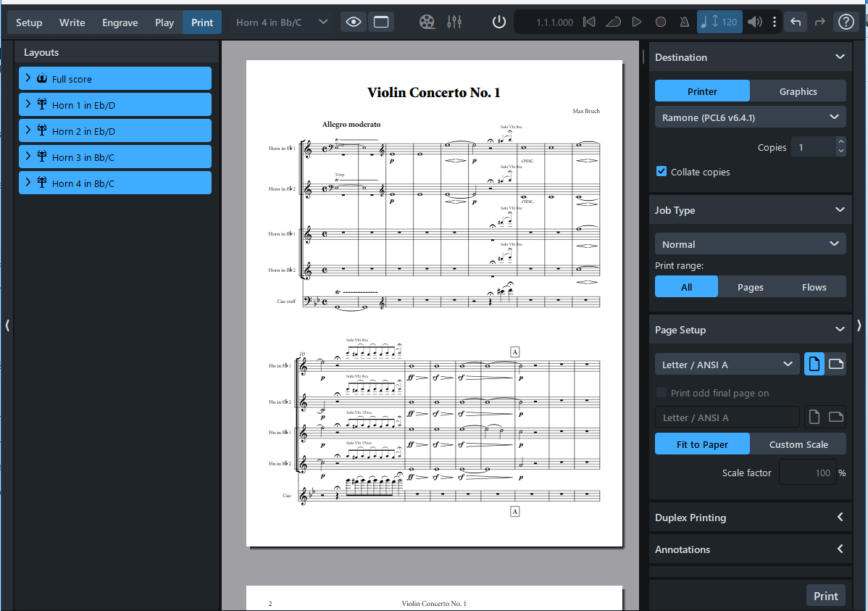Switch to Setup mode
This screenshot has width=868, height=611.
click(x=29, y=22)
